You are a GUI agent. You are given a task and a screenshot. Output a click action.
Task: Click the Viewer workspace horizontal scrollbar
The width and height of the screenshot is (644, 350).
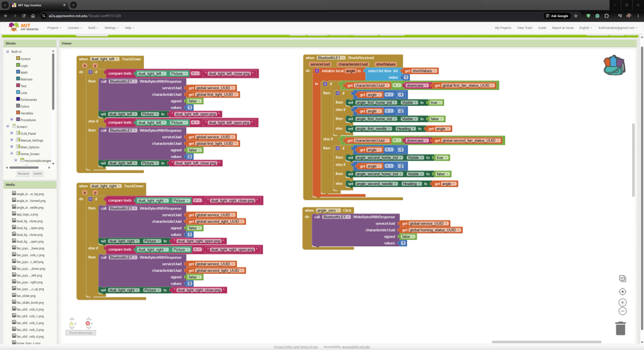point(547,342)
